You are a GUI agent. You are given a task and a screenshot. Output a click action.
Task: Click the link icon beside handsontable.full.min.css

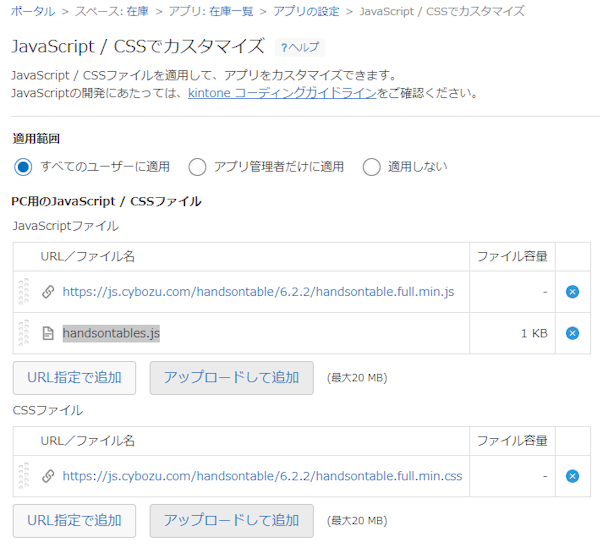(x=48, y=476)
